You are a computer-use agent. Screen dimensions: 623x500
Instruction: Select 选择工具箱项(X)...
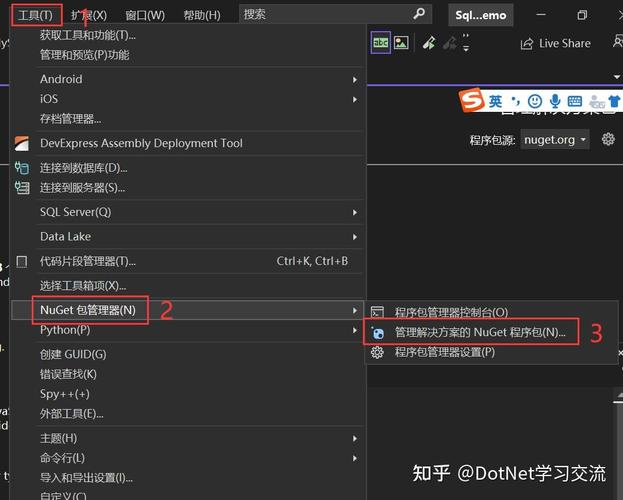coord(188,285)
